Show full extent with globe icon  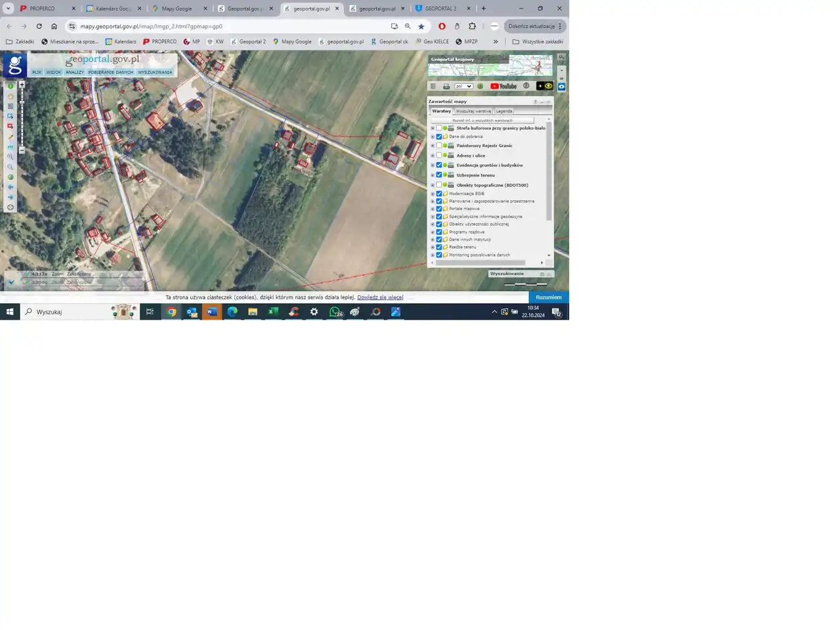coord(10,177)
